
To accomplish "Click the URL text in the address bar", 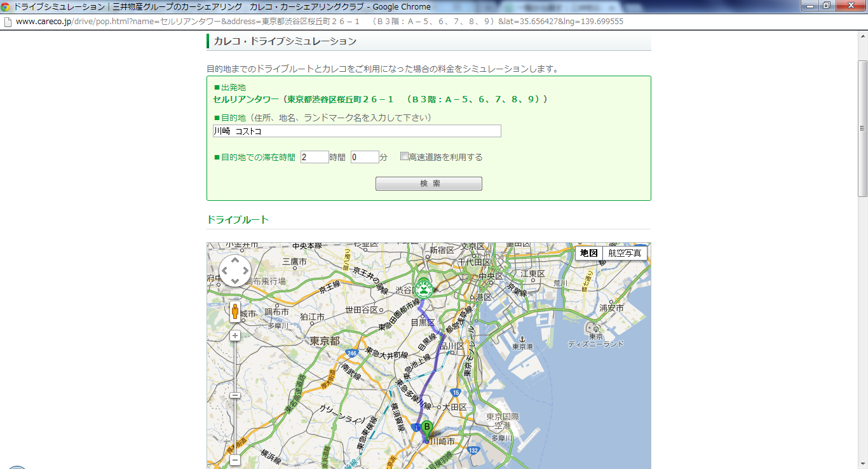I will click(x=320, y=21).
